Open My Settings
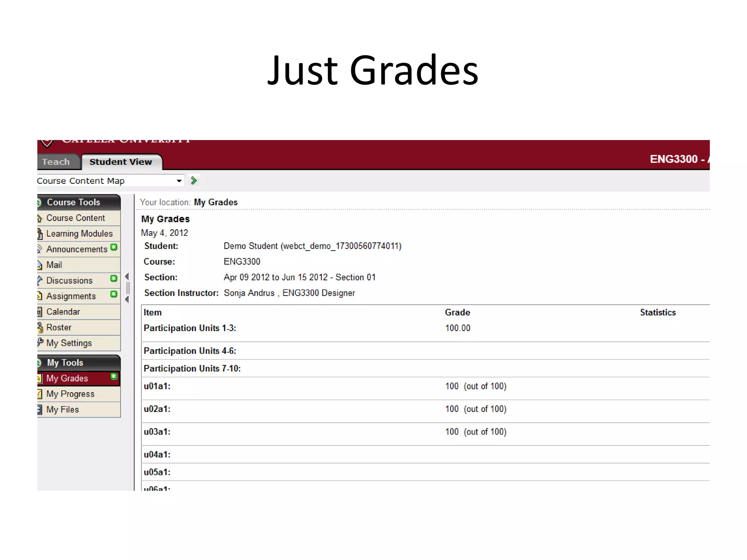The image size is (747, 560). pyautogui.click(x=69, y=343)
